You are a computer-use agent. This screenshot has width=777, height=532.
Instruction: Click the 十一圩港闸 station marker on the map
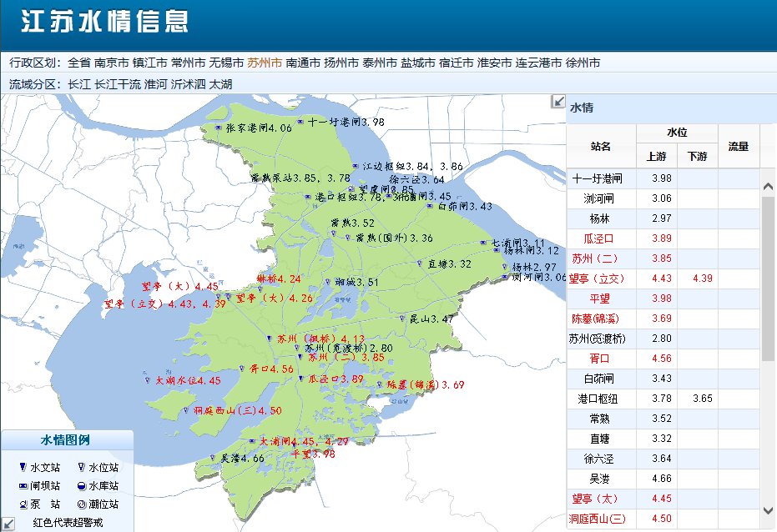tap(300, 121)
